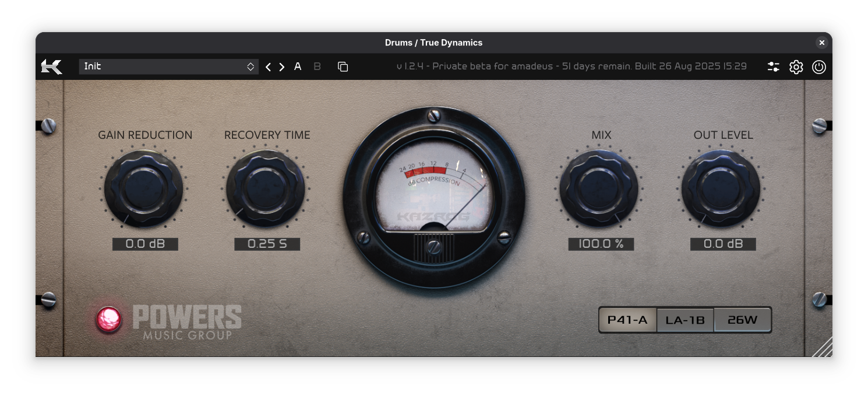This screenshot has height=396, width=868.
Task: Click the Out Level knob
Action: coord(721,189)
